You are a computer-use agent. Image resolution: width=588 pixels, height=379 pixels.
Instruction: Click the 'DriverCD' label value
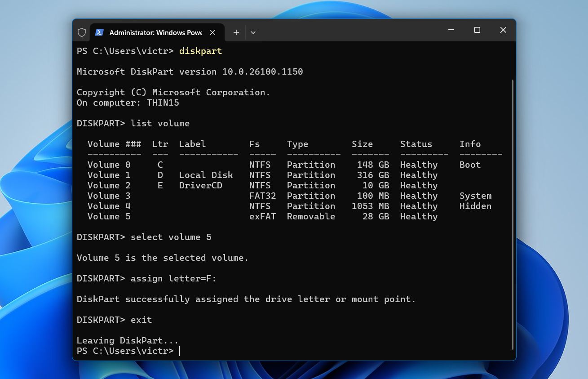point(201,185)
